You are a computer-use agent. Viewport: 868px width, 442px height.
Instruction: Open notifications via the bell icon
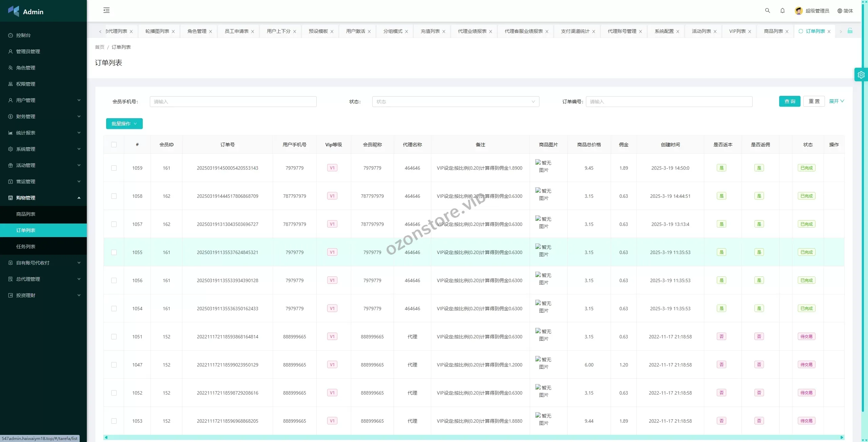(x=782, y=10)
